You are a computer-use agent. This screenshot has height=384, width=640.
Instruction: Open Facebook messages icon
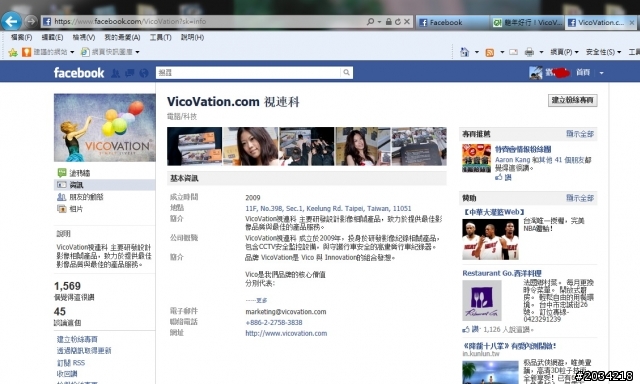tap(130, 73)
